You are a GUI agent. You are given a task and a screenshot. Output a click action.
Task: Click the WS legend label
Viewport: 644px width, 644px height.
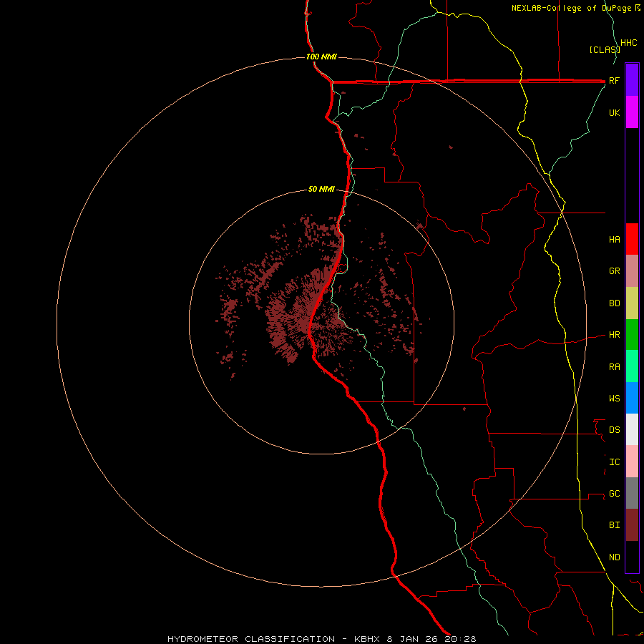click(x=614, y=398)
